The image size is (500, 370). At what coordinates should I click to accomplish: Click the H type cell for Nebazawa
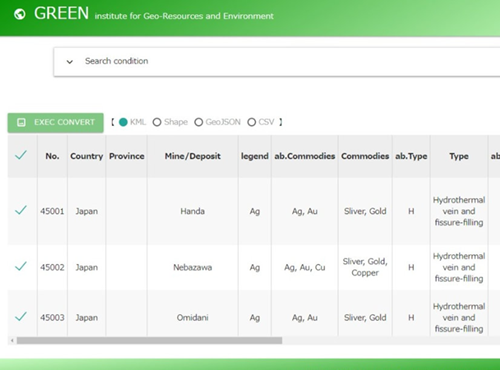tap(411, 267)
